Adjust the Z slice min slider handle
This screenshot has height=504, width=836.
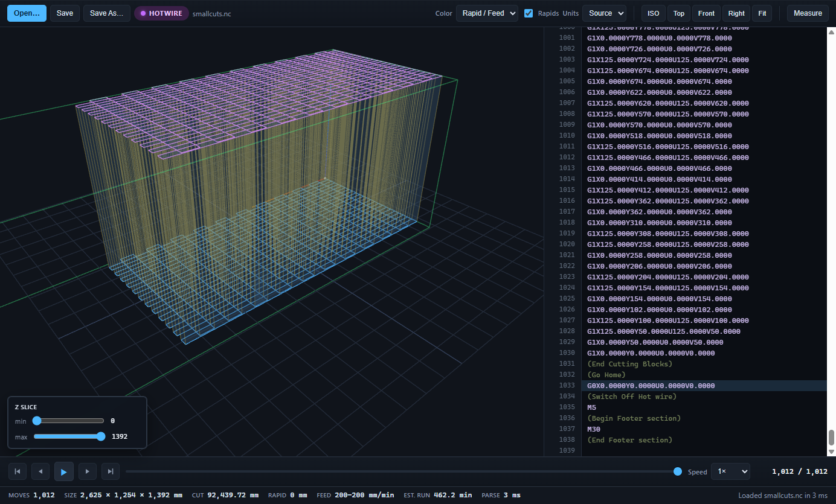(37, 421)
